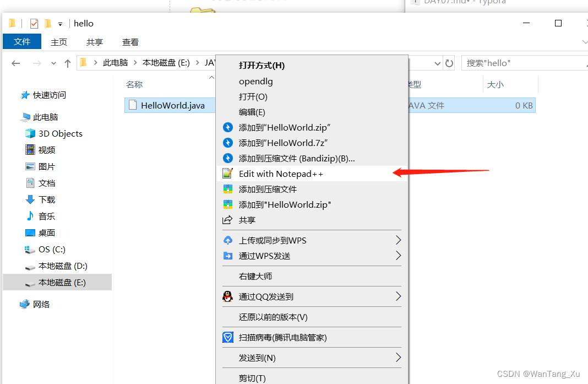Click the 快速访问 star icon
This screenshot has width=588, height=384.
click(x=25, y=95)
